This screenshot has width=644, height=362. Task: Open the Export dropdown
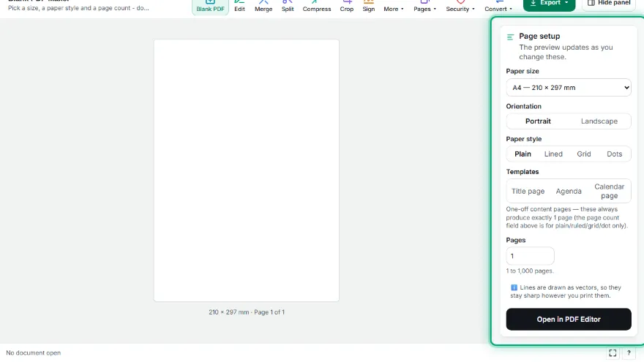[x=549, y=4]
